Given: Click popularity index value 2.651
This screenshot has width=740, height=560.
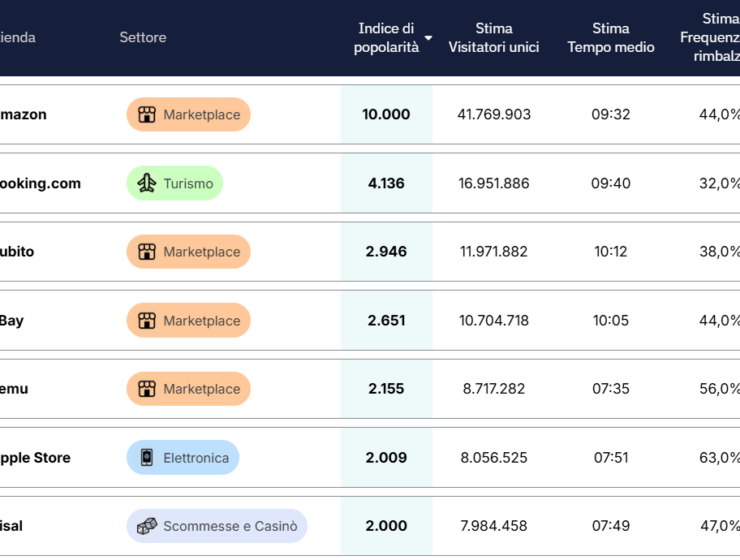Looking at the screenshot, I should (386, 321).
